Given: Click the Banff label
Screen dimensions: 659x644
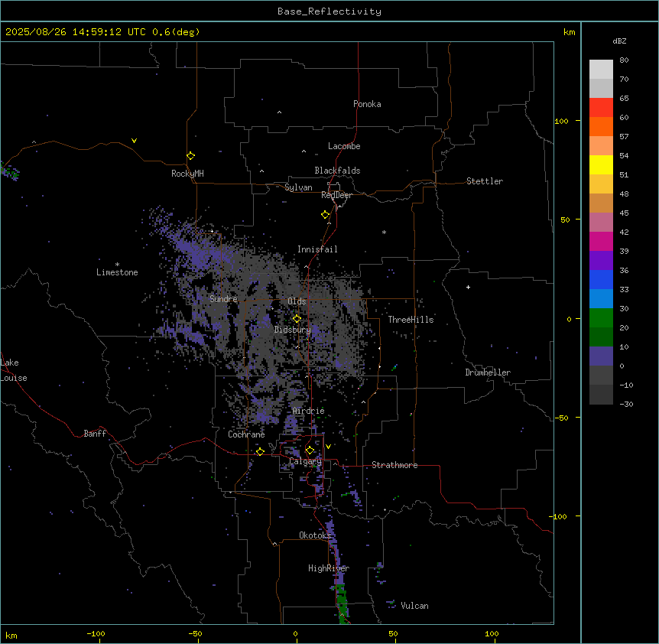Looking at the screenshot, I should 95,434.
